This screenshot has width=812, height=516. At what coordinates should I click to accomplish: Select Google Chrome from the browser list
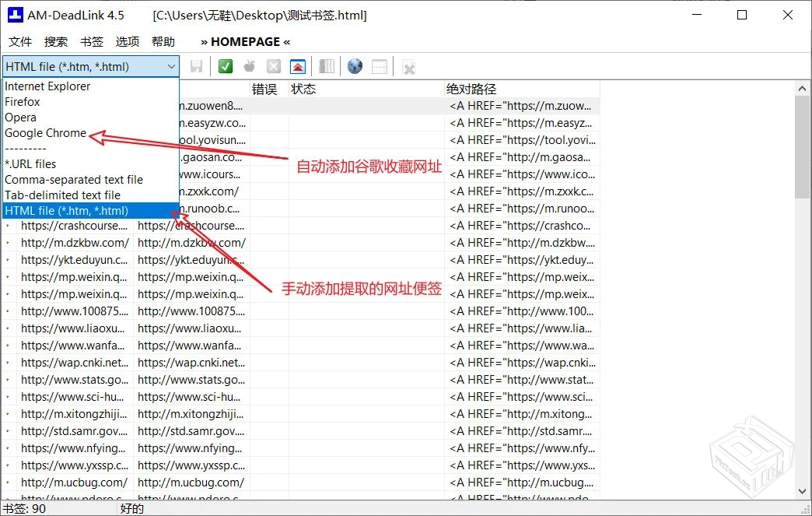tap(45, 132)
